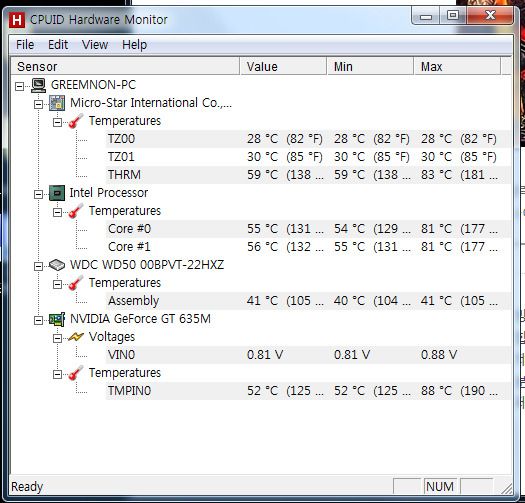Click TZ01 current value 30 °C
This screenshot has height=503, width=525.
pyautogui.click(x=285, y=157)
